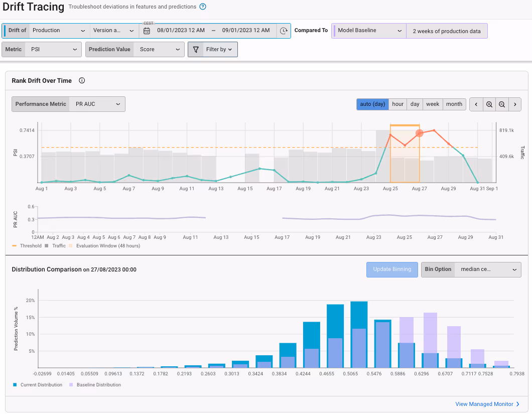This screenshot has height=414, width=532.
Task: Zoom out of the drift chart
Action: [x=502, y=104]
